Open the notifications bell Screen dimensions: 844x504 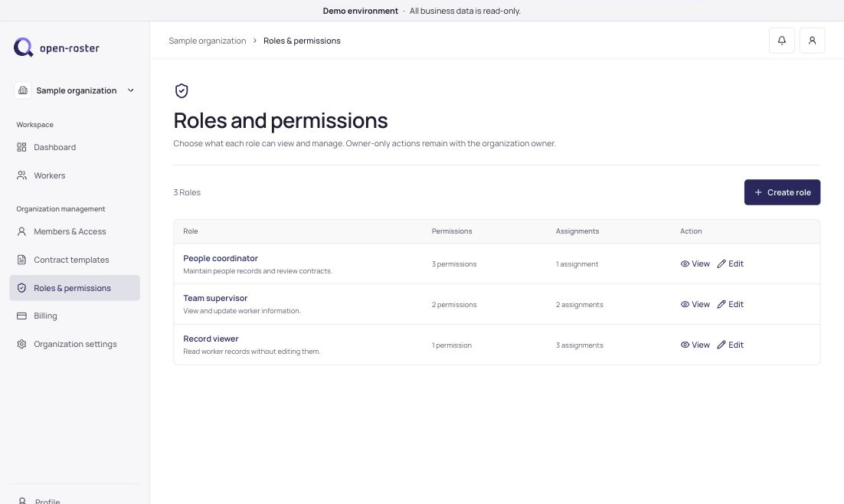pyautogui.click(x=781, y=41)
